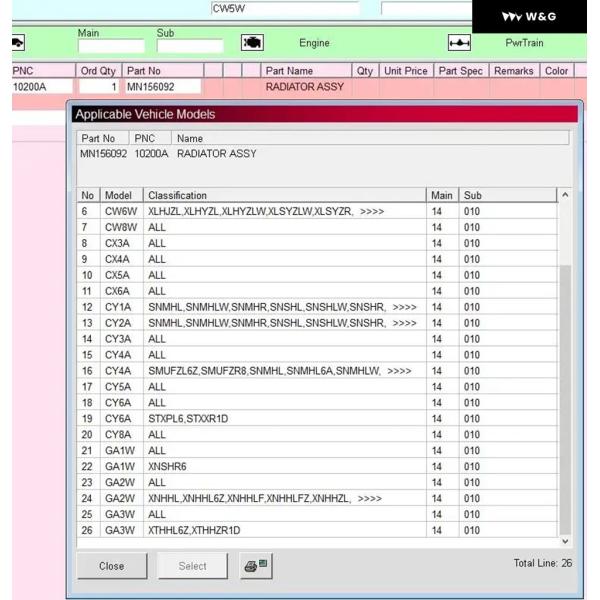Select row 20 model CY8A
Screen dimensions: 600x600
pyautogui.click(x=317, y=435)
